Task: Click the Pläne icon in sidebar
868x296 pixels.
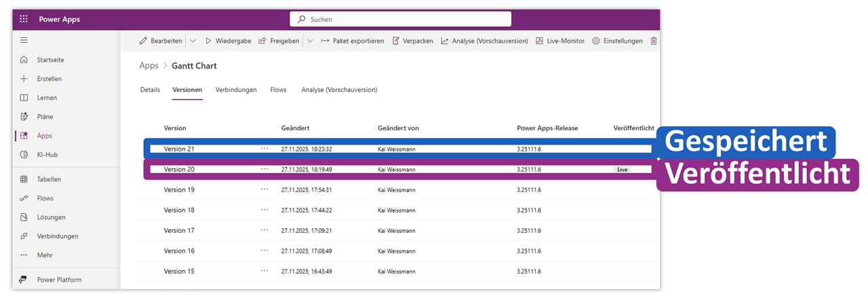Action: 24,117
